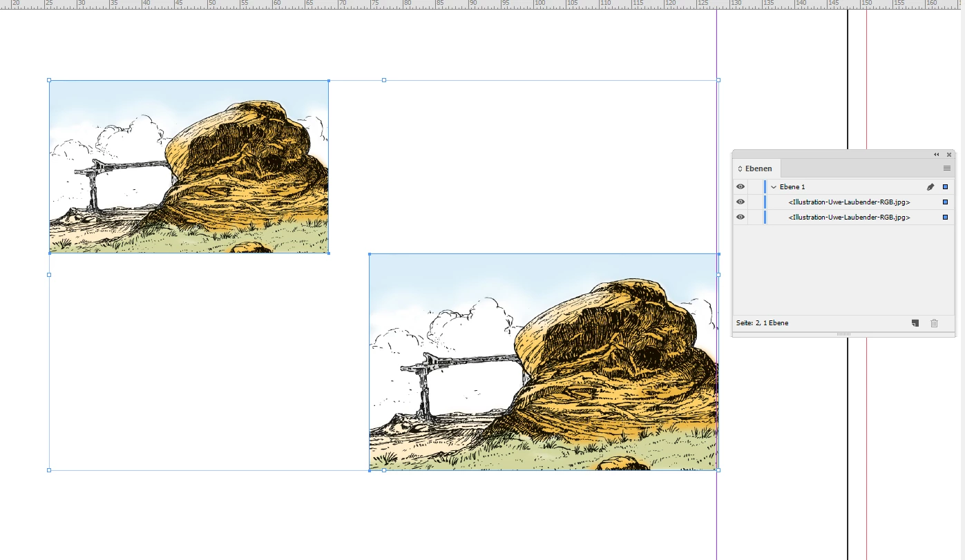This screenshot has width=965, height=560.
Task: Click the pen icon on Ebene 1
Action: (930, 187)
